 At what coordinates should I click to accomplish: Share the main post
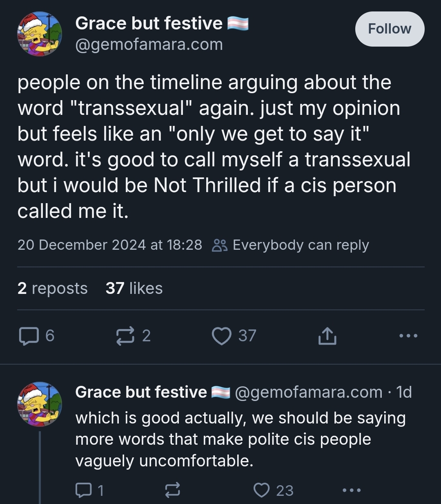[327, 336]
